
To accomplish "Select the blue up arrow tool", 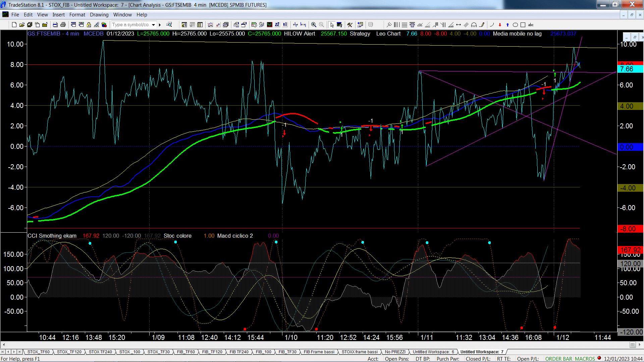I will [507, 25].
